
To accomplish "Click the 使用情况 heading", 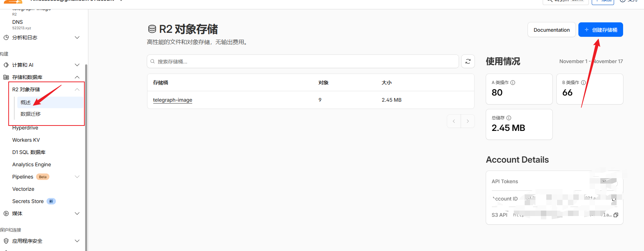I will 503,61.
